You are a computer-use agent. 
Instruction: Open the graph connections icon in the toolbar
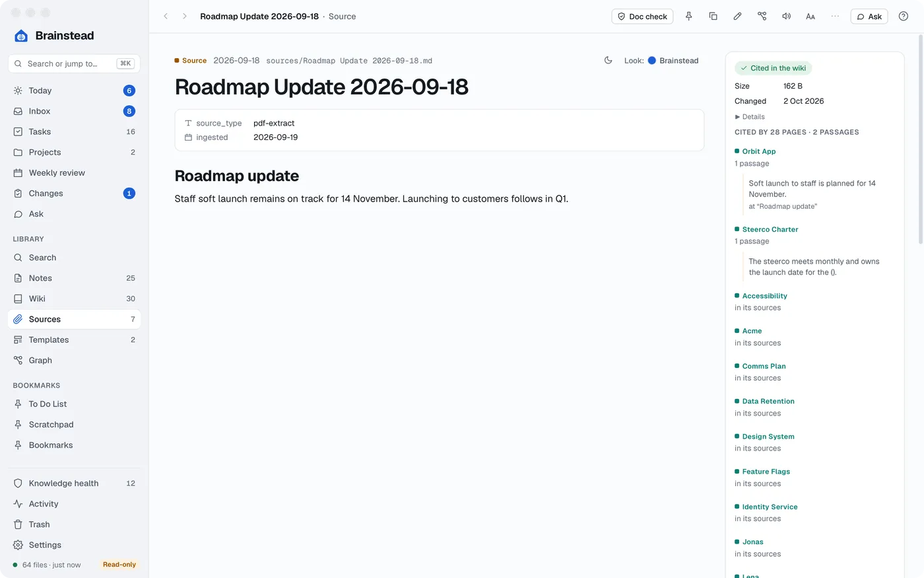pos(762,17)
